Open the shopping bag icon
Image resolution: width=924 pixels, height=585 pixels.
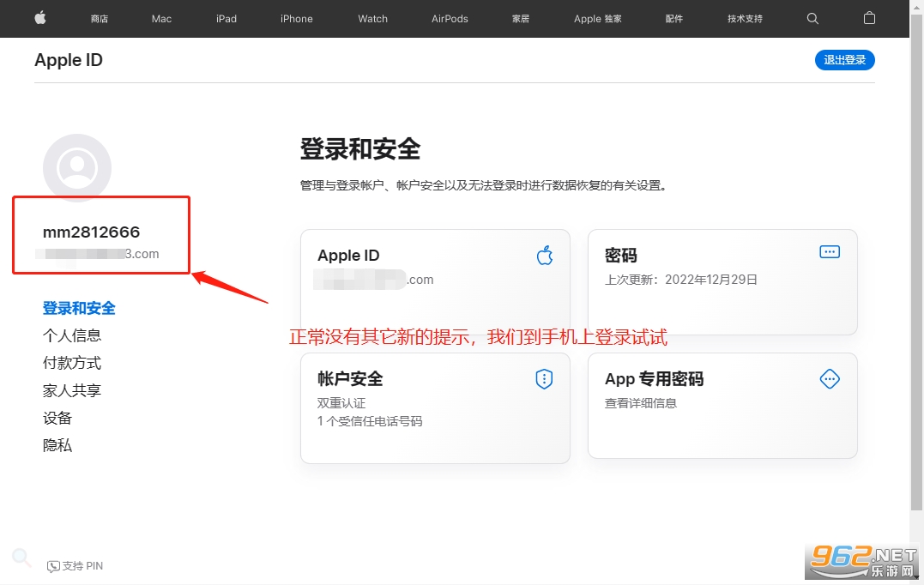coord(869,18)
